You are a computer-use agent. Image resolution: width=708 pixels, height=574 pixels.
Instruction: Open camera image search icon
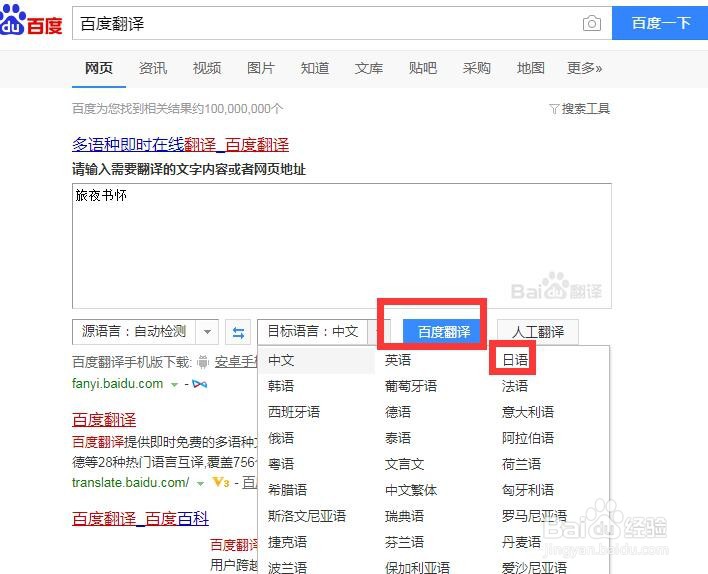tap(592, 23)
